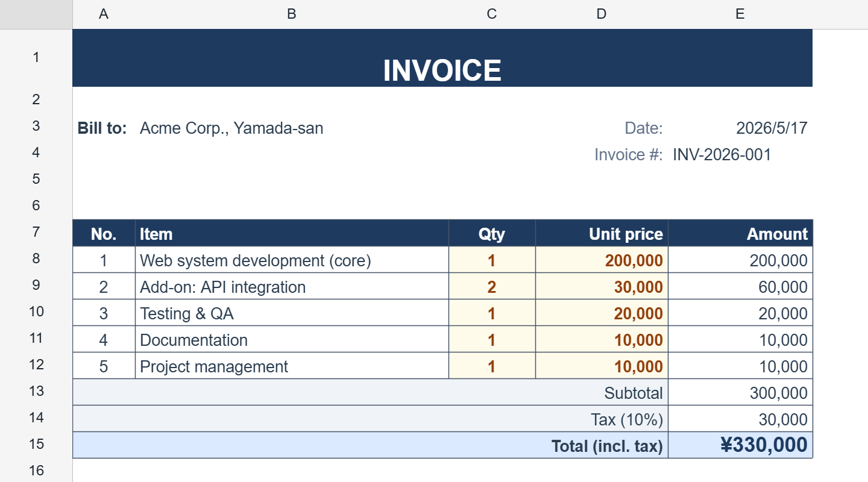
Task: Click the Tax (10%) amount cell
Action: 740,419
